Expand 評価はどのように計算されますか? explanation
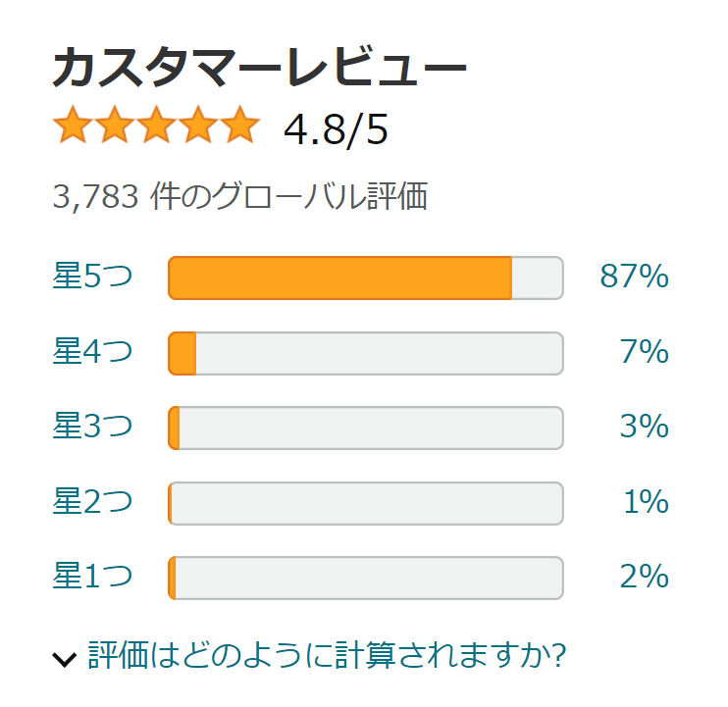This screenshot has height=707, width=728. pos(327,654)
